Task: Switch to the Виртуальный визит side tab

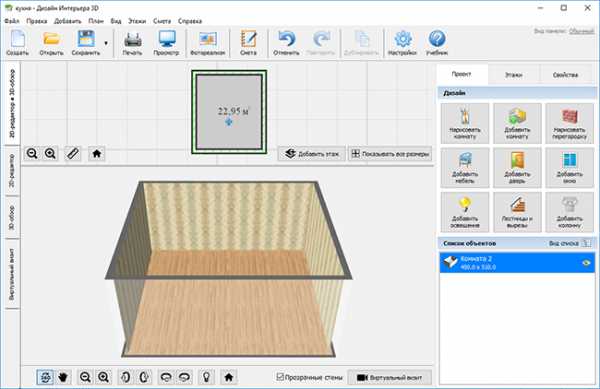Action: (x=12, y=274)
